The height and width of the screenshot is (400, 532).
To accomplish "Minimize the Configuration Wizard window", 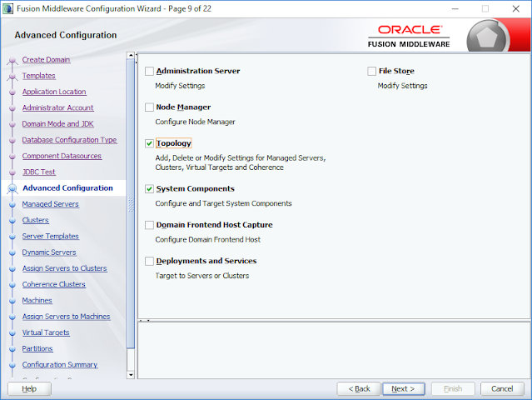I will (x=455, y=9).
